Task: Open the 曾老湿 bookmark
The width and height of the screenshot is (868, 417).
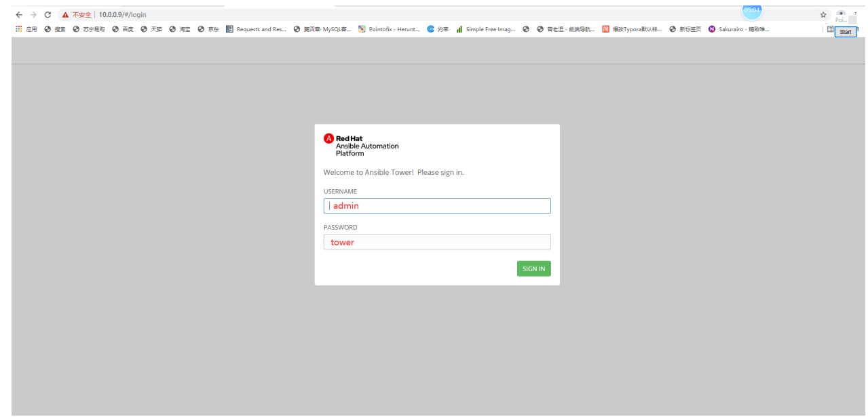Action: point(565,29)
